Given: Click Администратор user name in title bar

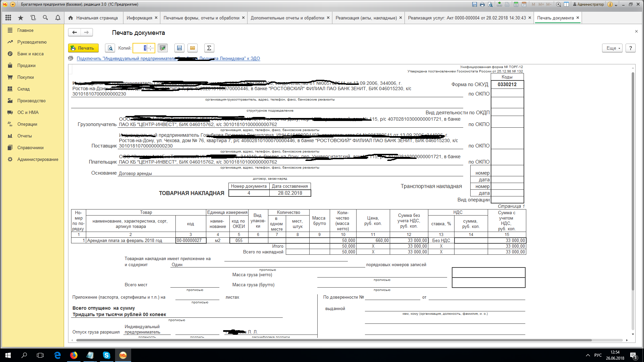Looking at the screenshot, I should pyautogui.click(x=588, y=4).
